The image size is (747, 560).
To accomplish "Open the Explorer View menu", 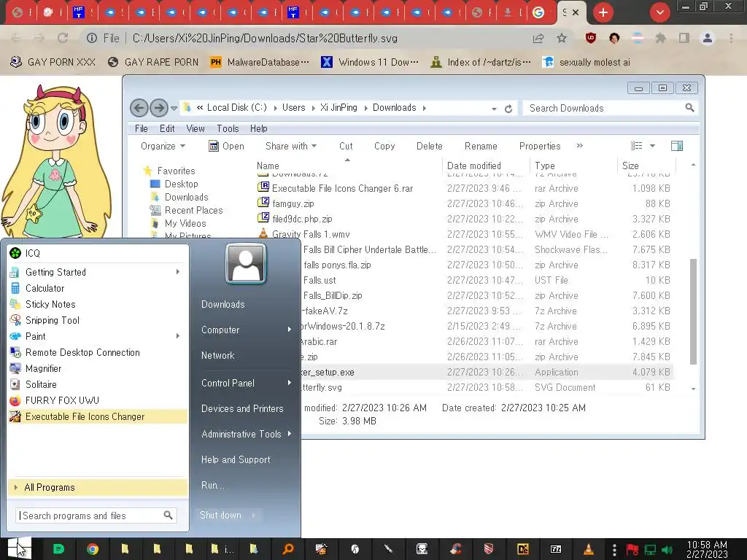I will pyautogui.click(x=196, y=128).
